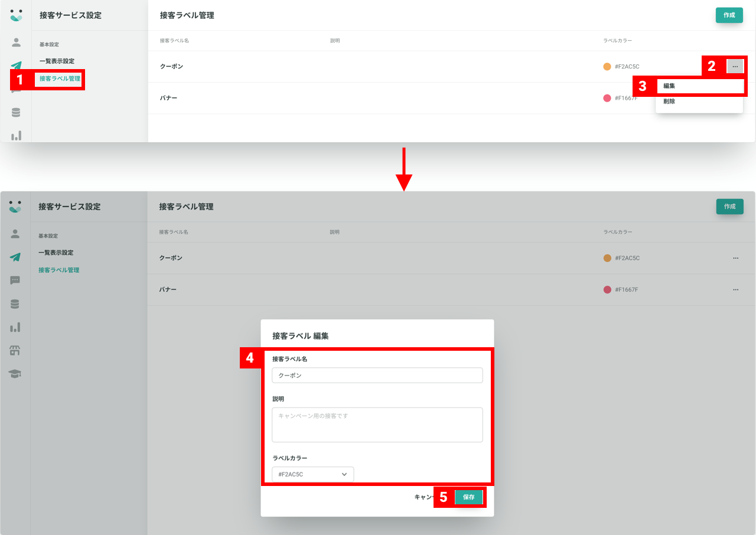Choose 編集 from the row context menu
The width and height of the screenshot is (756, 535).
699,86
